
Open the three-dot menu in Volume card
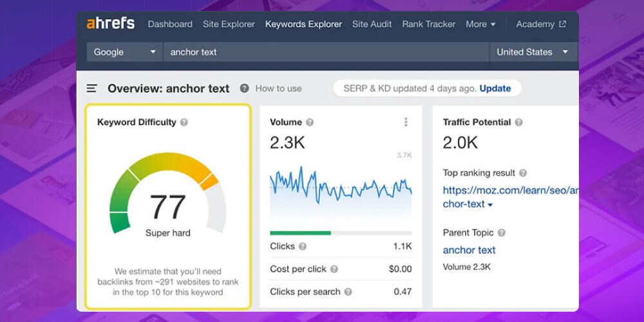point(406,122)
